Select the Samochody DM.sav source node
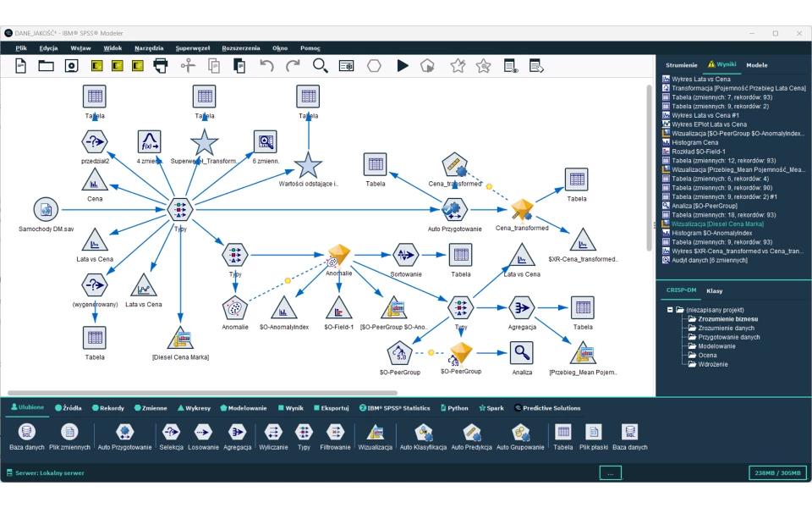 [x=46, y=209]
